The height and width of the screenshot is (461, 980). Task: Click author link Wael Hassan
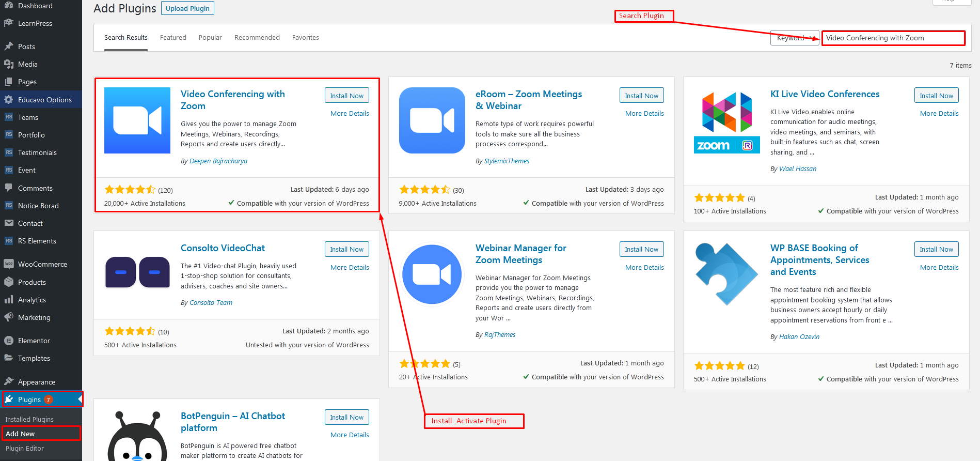pyautogui.click(x=798, y=169)
